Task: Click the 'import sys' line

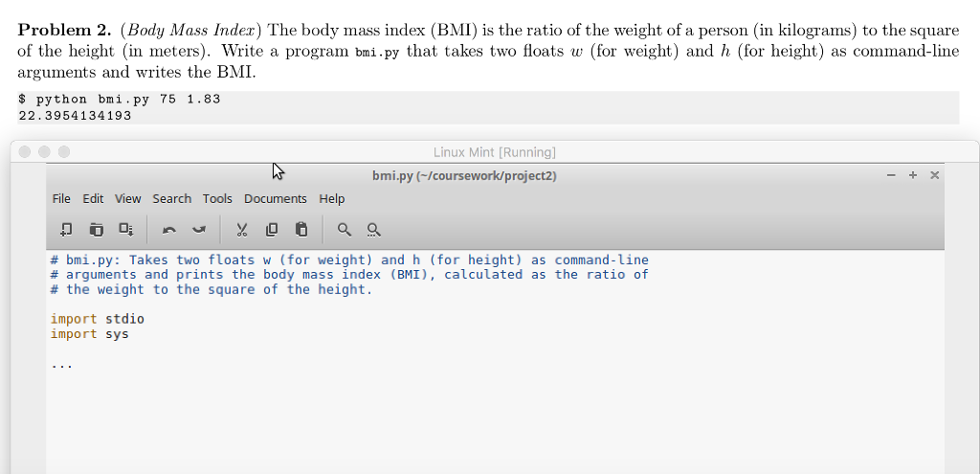Action: point(90,334)
